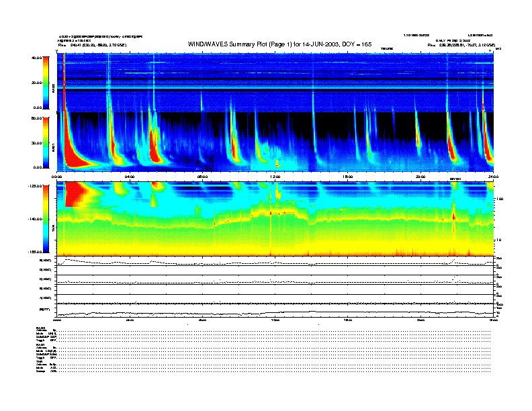Click the 24:00 label under the RAD1 spectrogram

(x=493, y=177)
